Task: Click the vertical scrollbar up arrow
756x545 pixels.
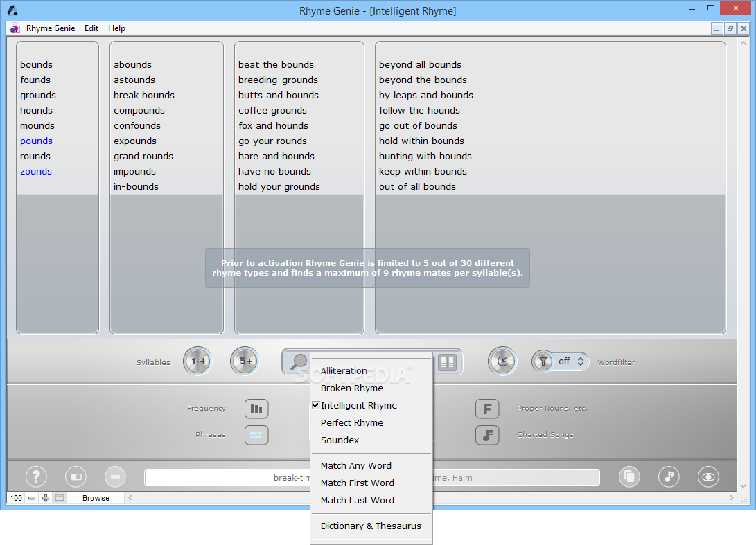Action: click(743, 44)
